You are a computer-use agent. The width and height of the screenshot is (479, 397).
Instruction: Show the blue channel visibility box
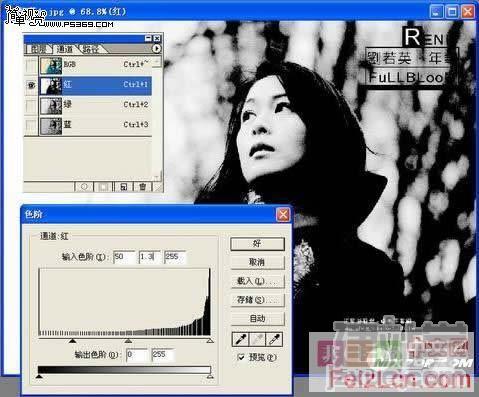point(31,126)
